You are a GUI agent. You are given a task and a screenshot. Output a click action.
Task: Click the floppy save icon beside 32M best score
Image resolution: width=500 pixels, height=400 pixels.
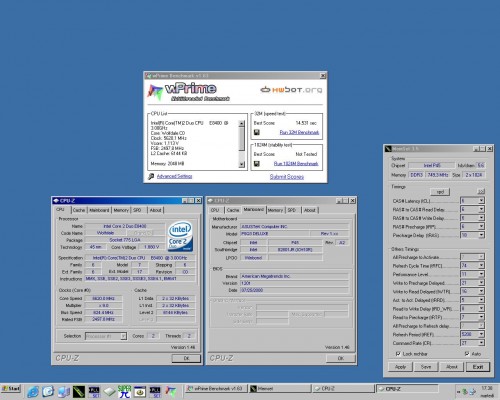click(257, 132)
